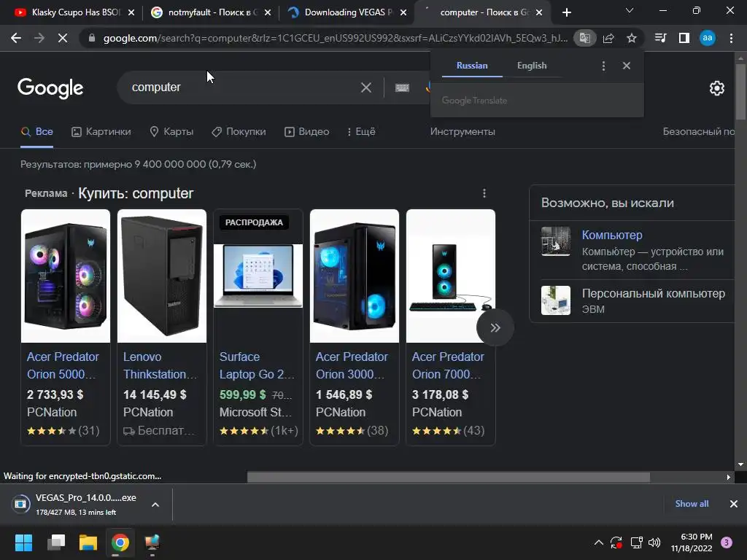Close the translate popup
The image size is (747, 560).
tap(627, 66)
